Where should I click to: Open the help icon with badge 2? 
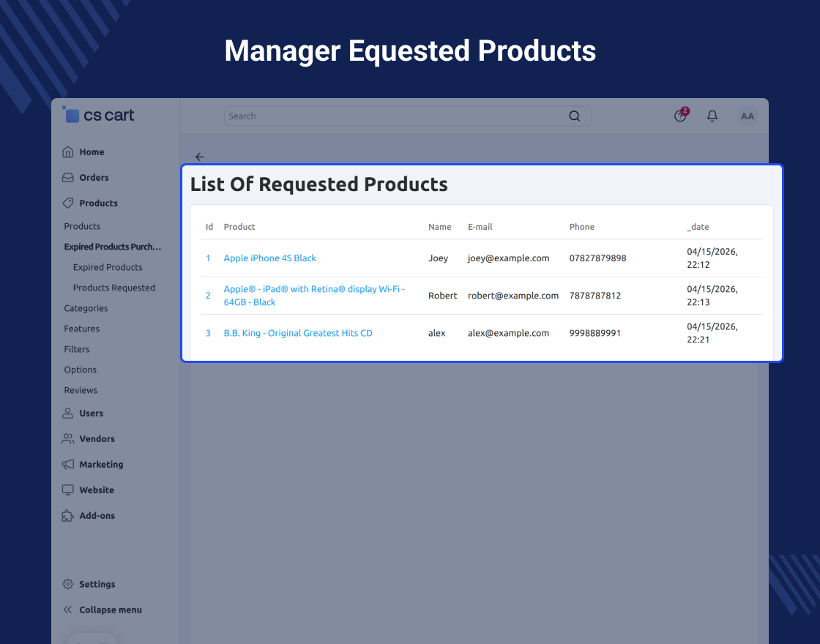[x=680, y=116]
